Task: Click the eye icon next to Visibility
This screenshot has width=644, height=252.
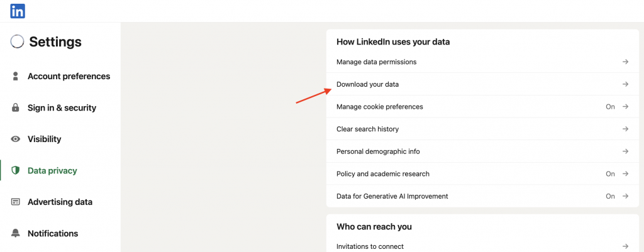Action: tap(16, 139)
